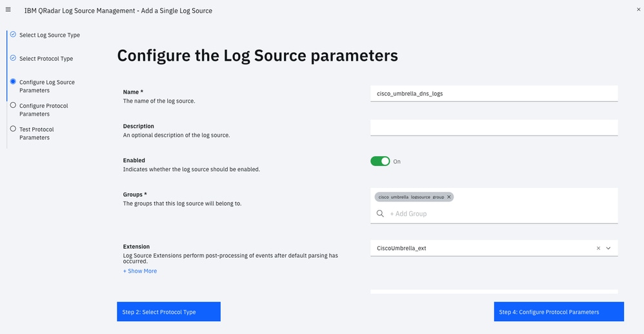Select the Configure Protocol Parameters step radio

(x=13, y=105)
